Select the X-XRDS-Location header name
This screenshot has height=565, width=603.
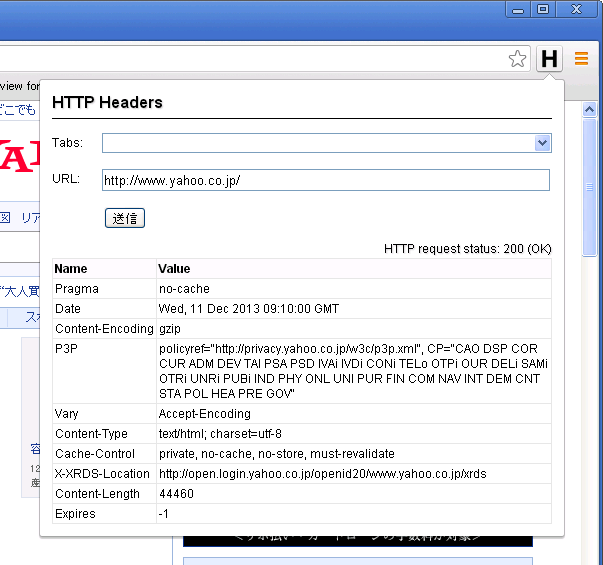102,474
